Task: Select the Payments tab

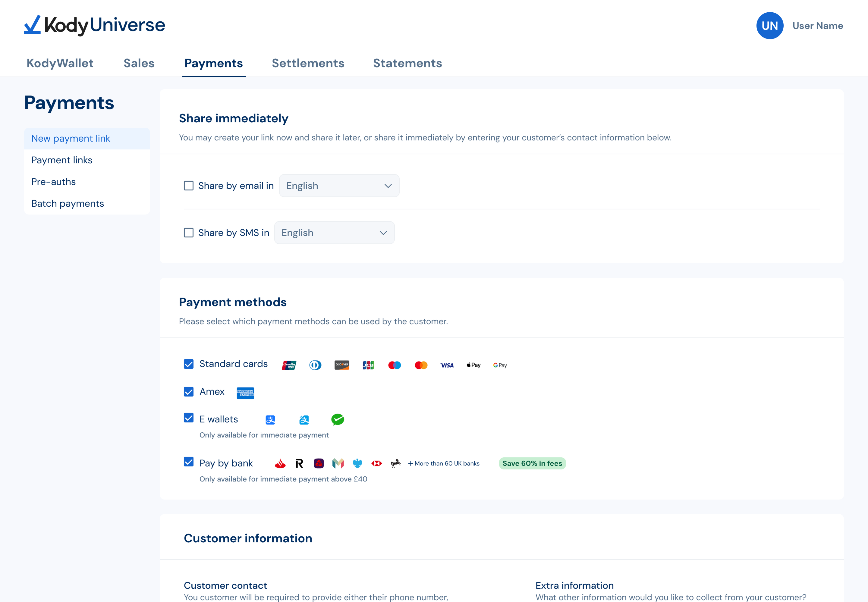Action: [213, 63]
